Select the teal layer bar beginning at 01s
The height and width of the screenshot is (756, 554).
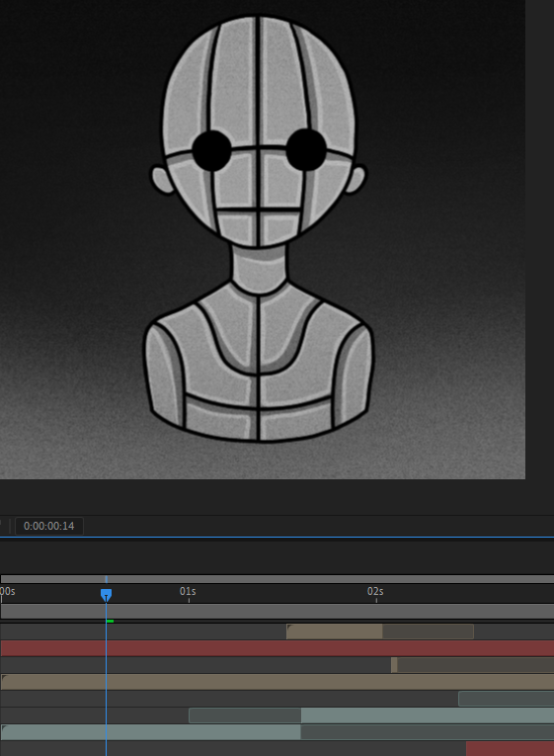pyautogui.click(x=371, y=715)
